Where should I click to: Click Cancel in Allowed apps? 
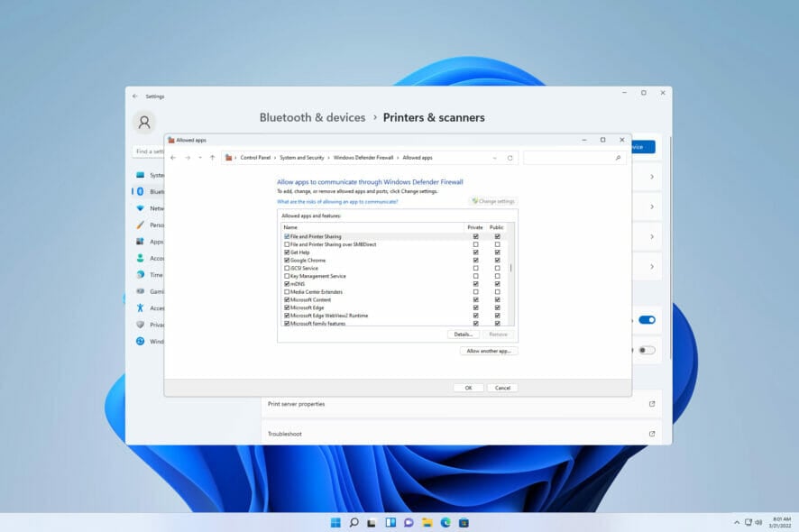pos(502,388)
